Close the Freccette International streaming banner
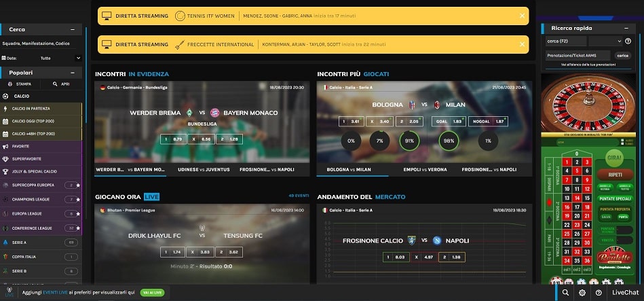644x301 pixels. coord(522,44)
